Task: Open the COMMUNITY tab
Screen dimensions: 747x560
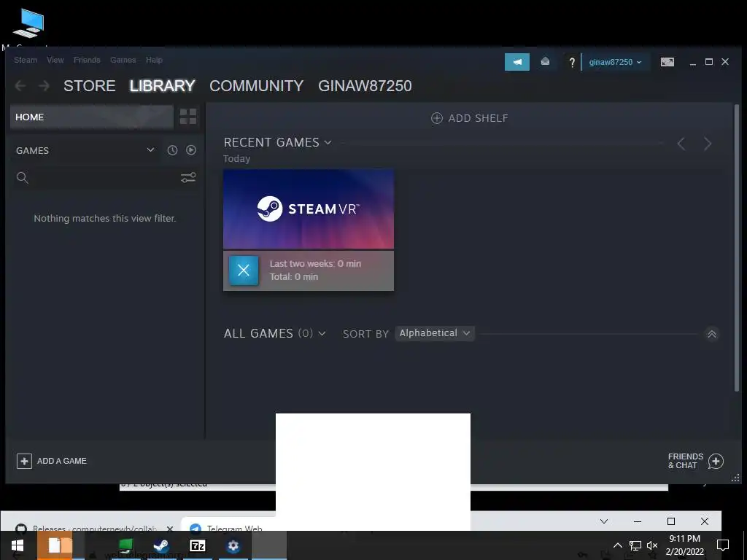Action: [256, 86]
